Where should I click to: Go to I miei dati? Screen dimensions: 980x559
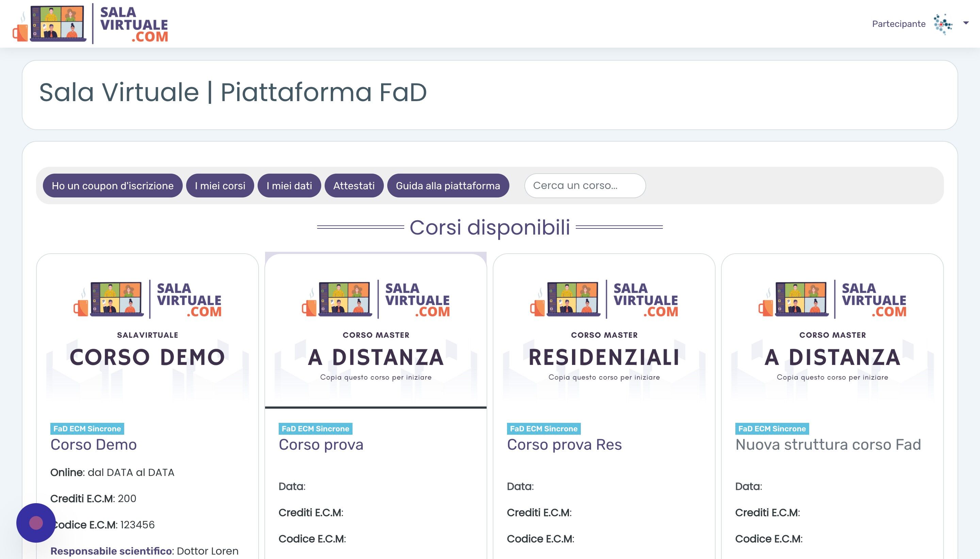289,186
